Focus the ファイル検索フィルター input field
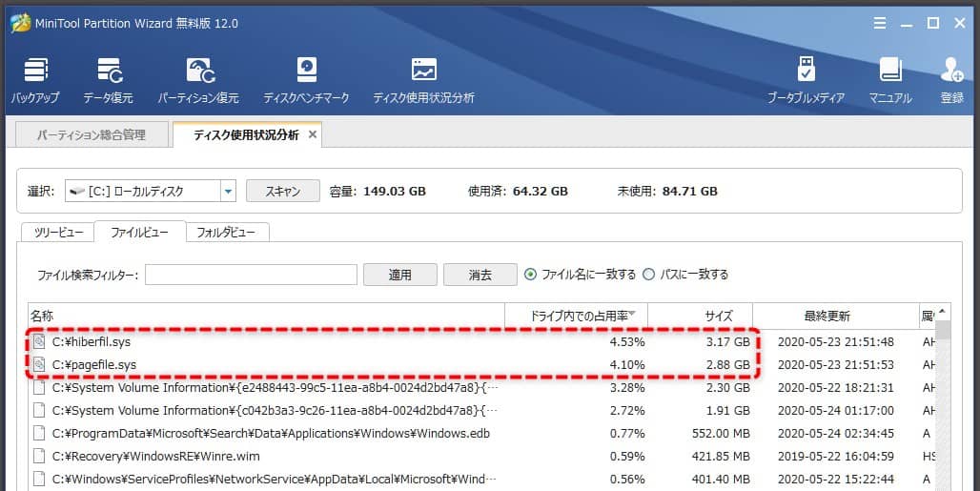The width and height of the screenshot is (980, 491). (252, 275)
